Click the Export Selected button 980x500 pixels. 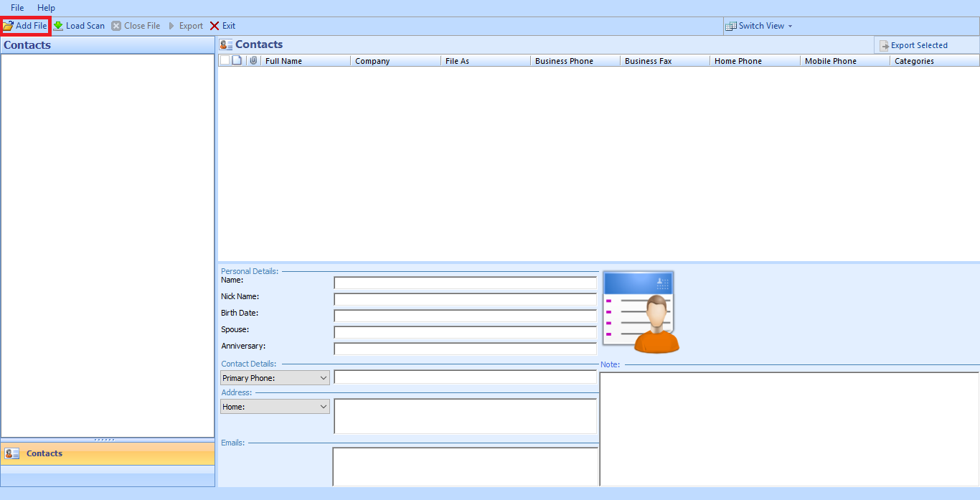click(913, 45)
